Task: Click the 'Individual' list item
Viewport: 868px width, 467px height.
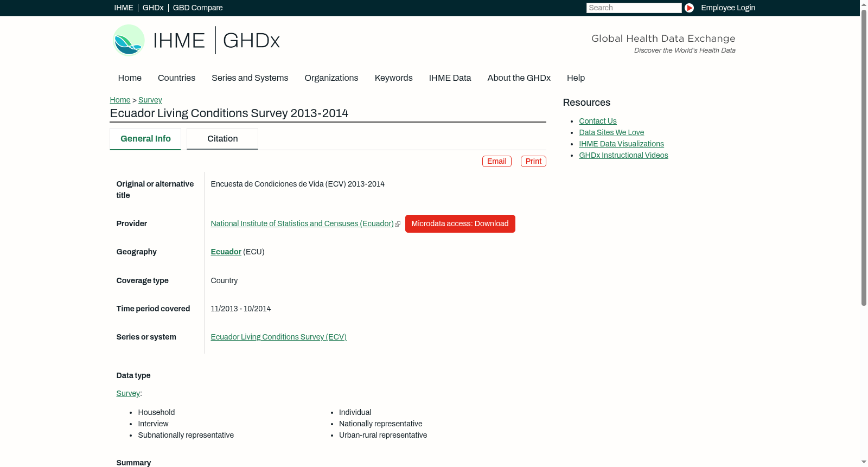Action: click(x=355, y=413)
